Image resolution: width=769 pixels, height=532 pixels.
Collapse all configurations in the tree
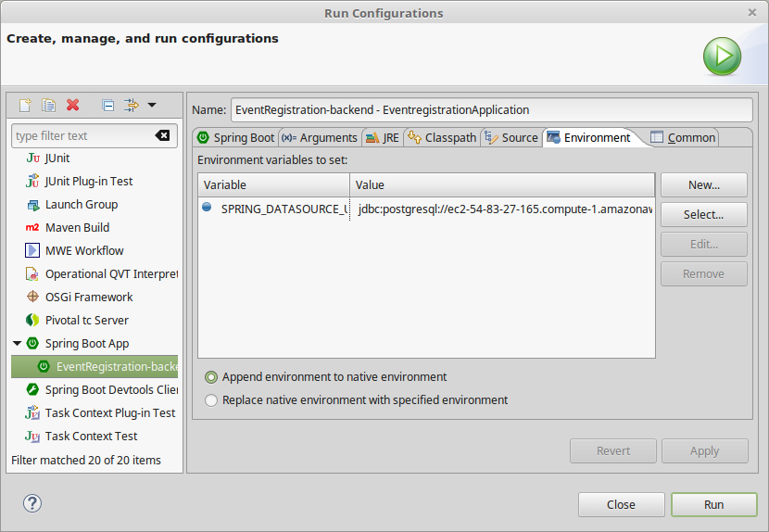[107, 106]
